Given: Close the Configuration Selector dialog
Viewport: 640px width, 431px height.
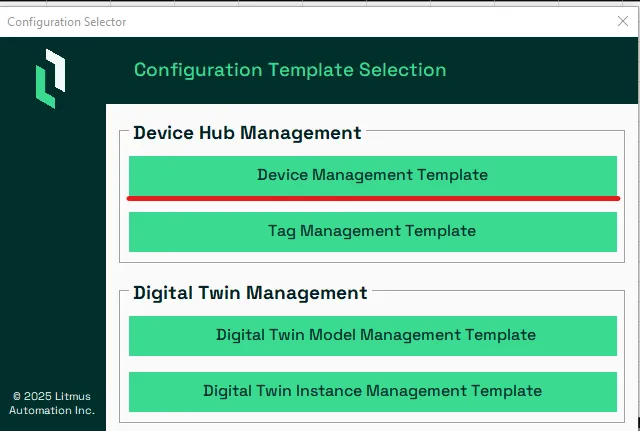Looking at the screenshot, I should 622,21.
